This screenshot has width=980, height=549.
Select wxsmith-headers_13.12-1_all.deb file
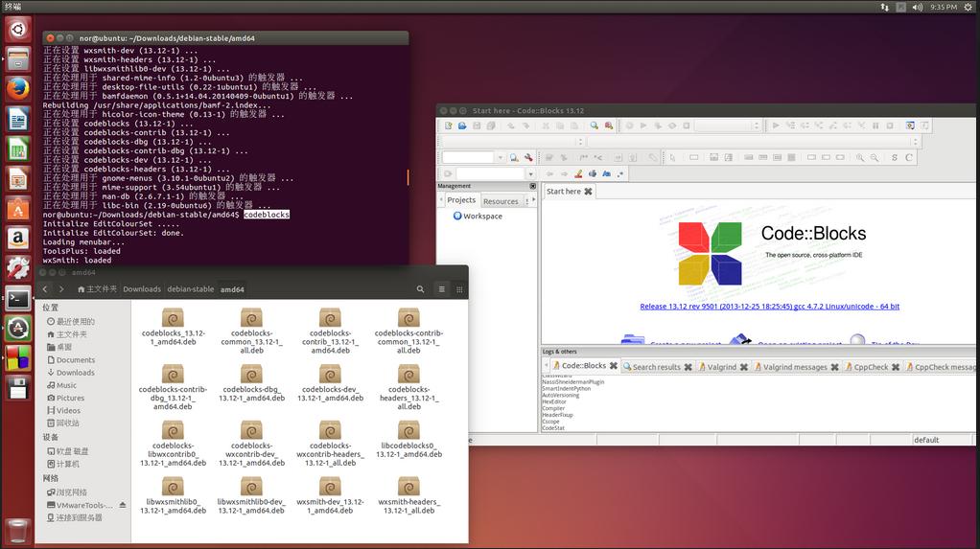(x=408, y=495)
